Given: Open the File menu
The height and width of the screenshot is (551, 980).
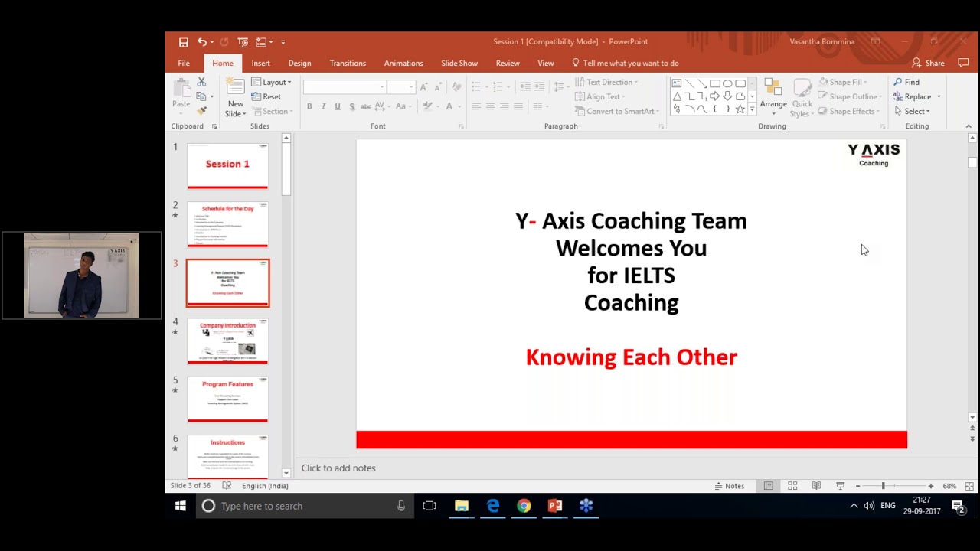Looking at the screenshot, I should point(184,64).
